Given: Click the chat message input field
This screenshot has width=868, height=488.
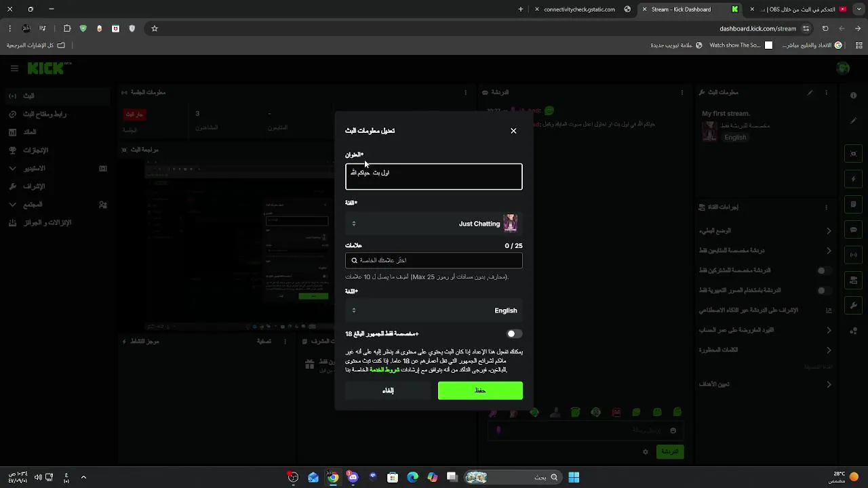Looking at the screenshot, I should (585, 430).
